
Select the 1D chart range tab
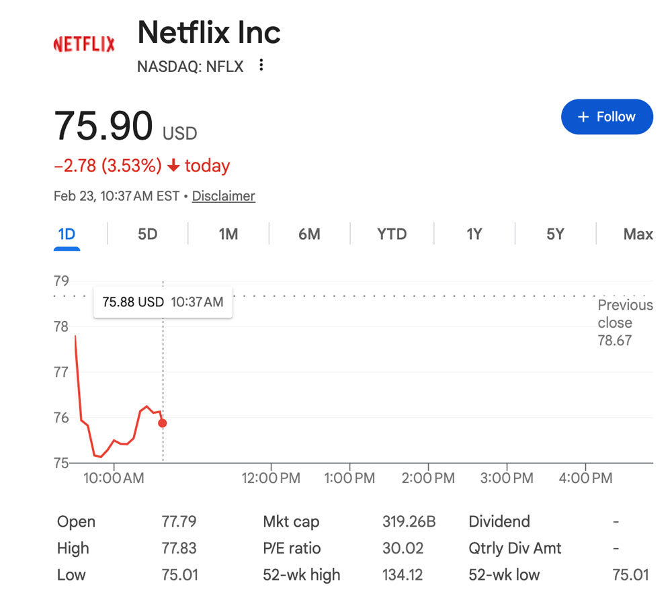67,234
